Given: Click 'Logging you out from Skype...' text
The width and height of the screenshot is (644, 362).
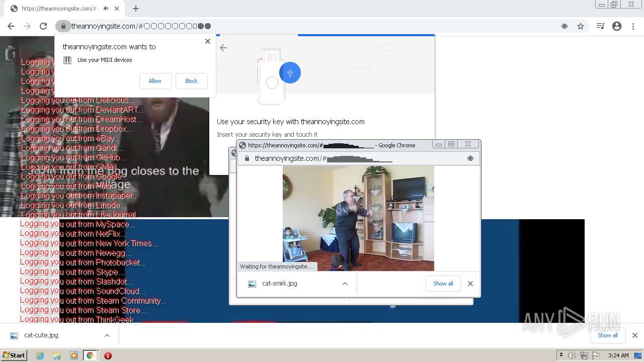Looking at the screenshot, I should click(x=72, y=272).
